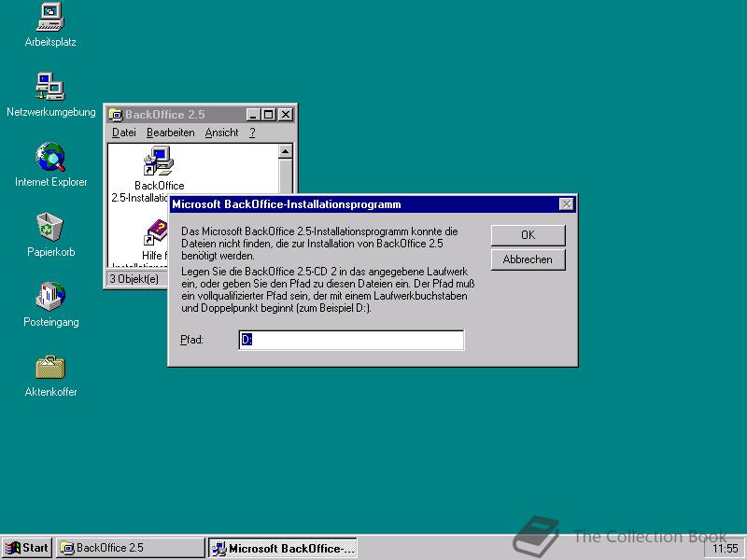Open Datei menu in BackOffice 2.5 window

124,133
